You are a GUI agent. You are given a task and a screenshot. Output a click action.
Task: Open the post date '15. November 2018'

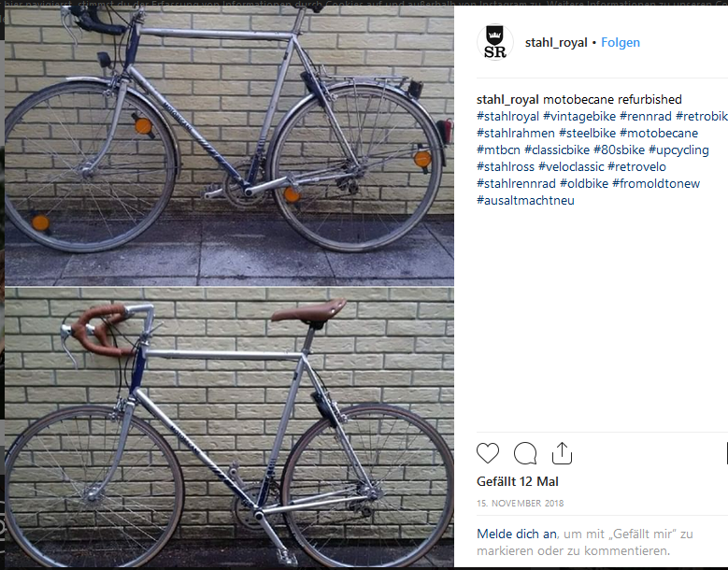(520, 503)
